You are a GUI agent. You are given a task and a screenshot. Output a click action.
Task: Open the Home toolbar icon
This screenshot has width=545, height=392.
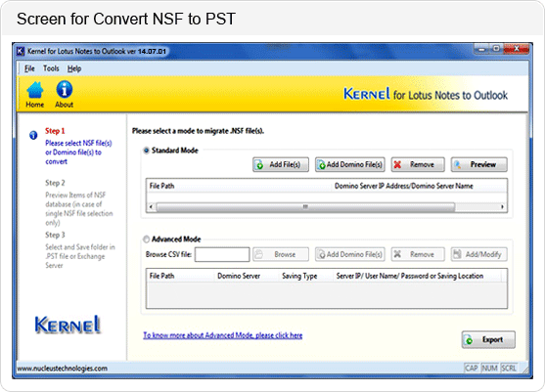(x=35, y=95)
